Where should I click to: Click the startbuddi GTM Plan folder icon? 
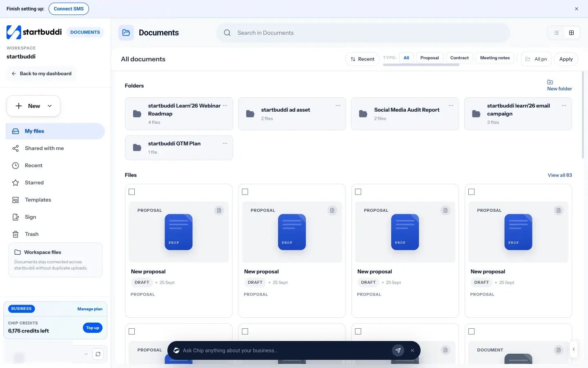[137, 148]
